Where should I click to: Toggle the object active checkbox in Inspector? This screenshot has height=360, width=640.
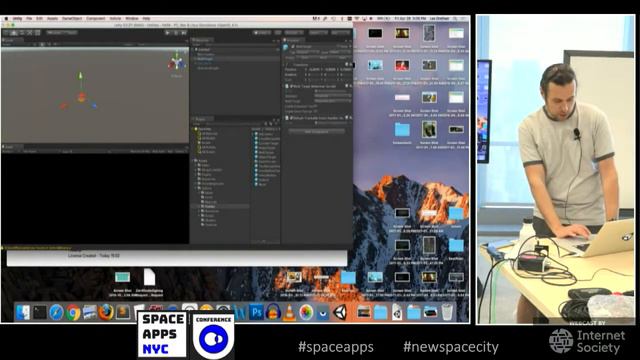[x=293, y=47]
